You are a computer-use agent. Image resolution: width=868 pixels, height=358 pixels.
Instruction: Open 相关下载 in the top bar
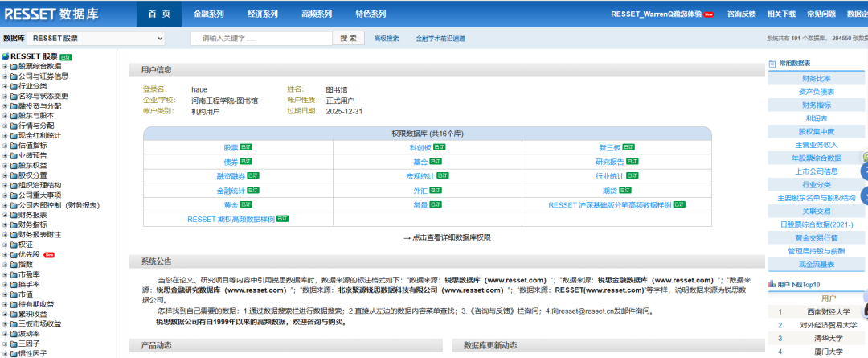pyautogui.click(x=781, y=14)
